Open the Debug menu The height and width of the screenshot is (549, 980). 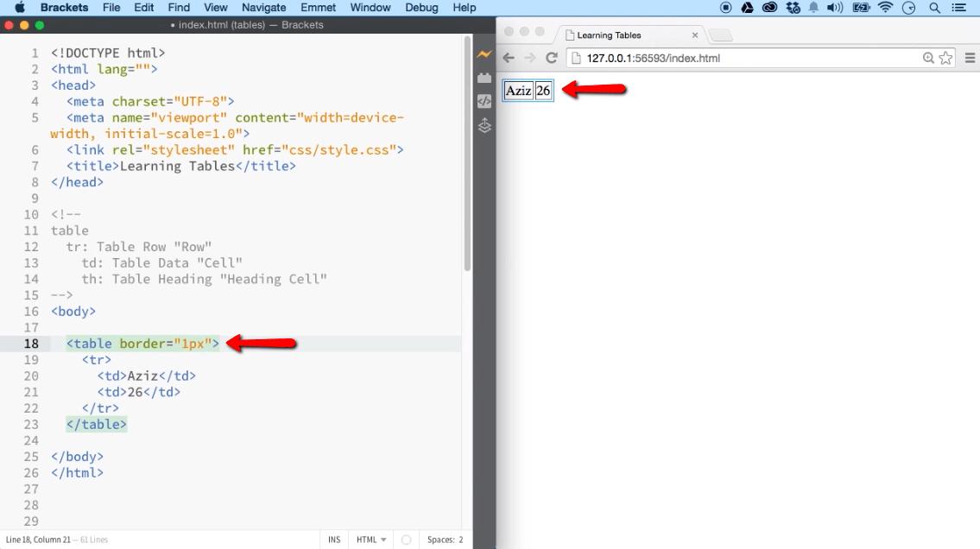click(x=421, y=8)
